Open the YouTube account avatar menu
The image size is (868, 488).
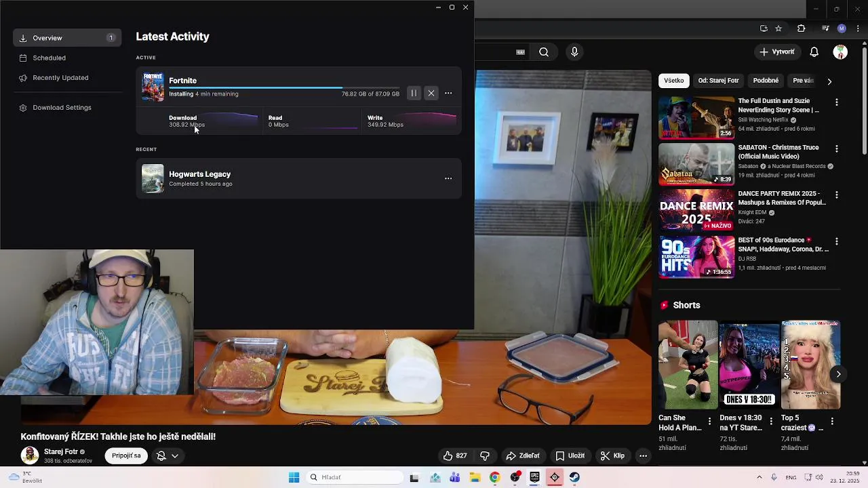point(840,52)
